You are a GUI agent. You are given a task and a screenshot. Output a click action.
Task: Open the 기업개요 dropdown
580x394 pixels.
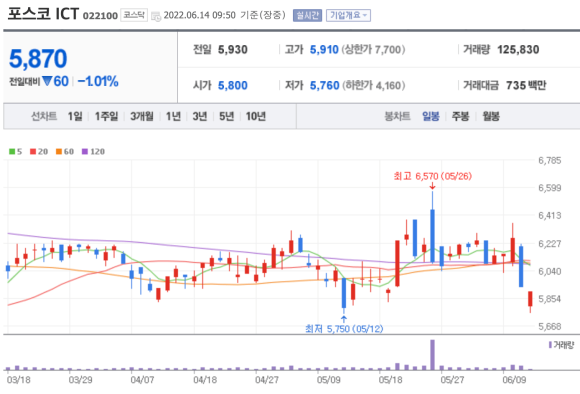tap(348, 15)
